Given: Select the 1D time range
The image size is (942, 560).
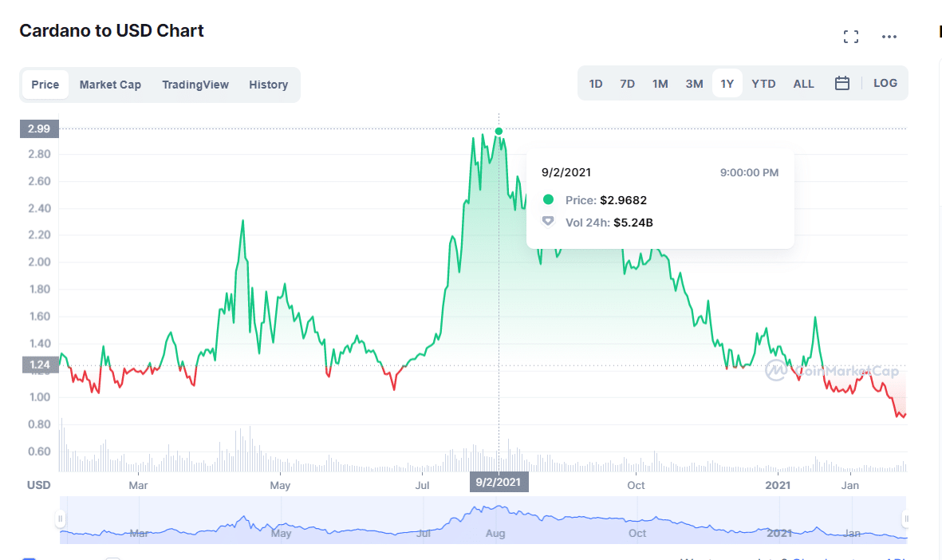Looking at the screenshot, I should [595, 84].
